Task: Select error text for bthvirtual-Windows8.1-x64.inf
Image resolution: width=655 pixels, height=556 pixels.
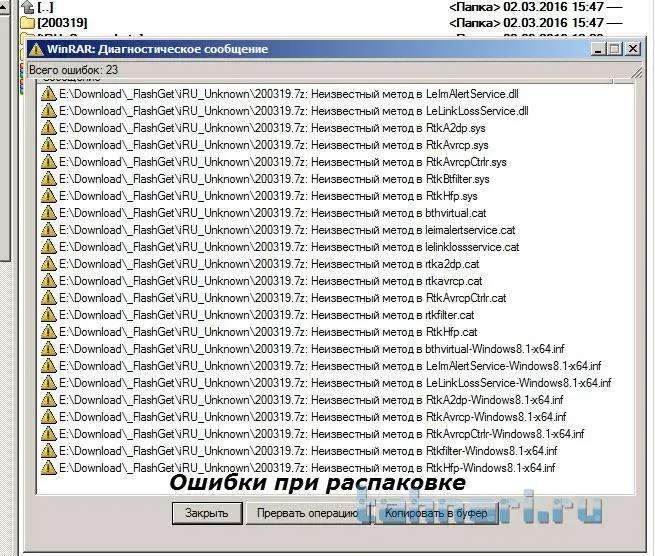Action: (312, 349)
